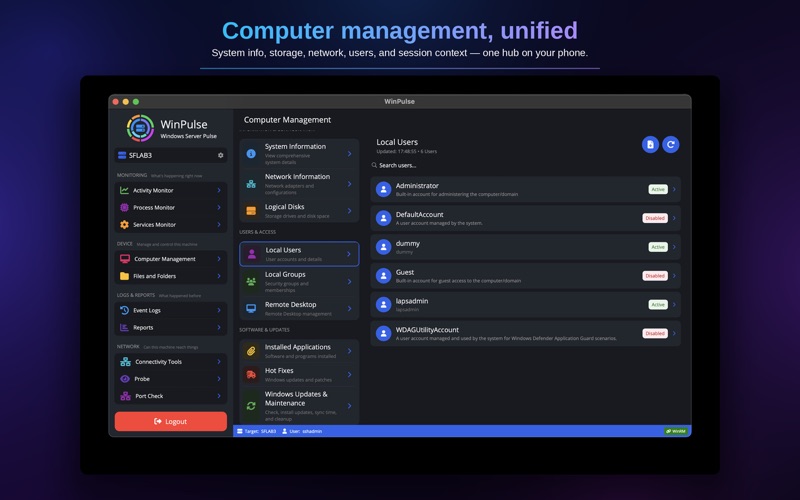Click the Computer Management heading

point(287,120)
